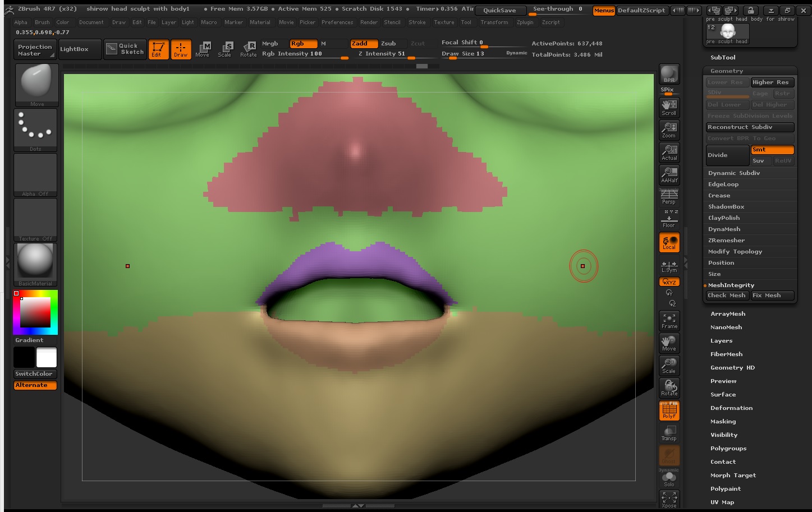Click the Scroll canvas icon
The height and width of the screenshot is (512, 812).
pyautogui.click(x=669, y=107)
